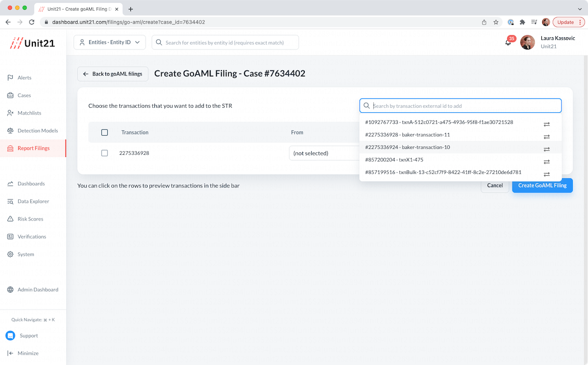Select baker-transaction-10 suggestion

click(x=461, y=147)
